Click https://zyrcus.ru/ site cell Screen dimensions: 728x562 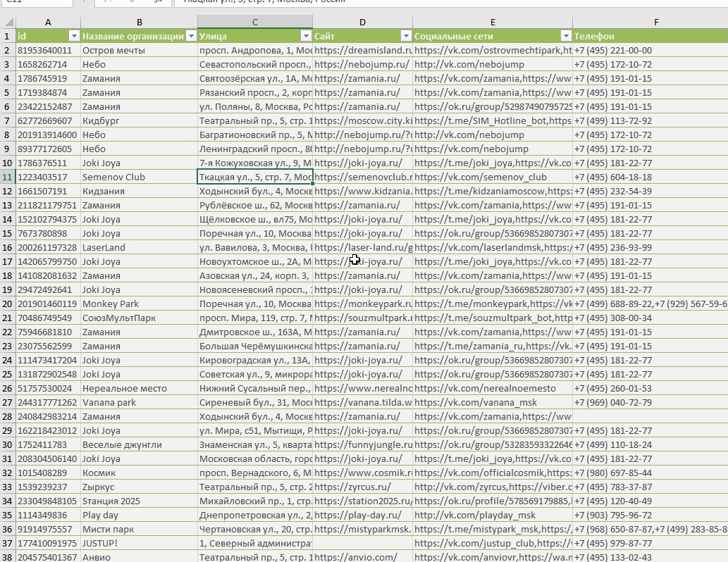pos(363,487)
